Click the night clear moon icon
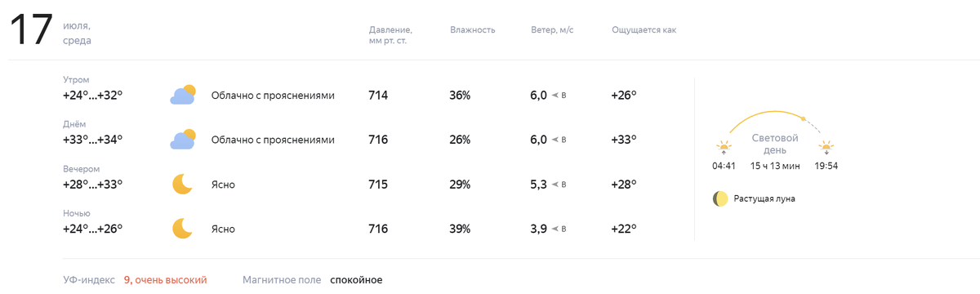 (x=182, y=228)
